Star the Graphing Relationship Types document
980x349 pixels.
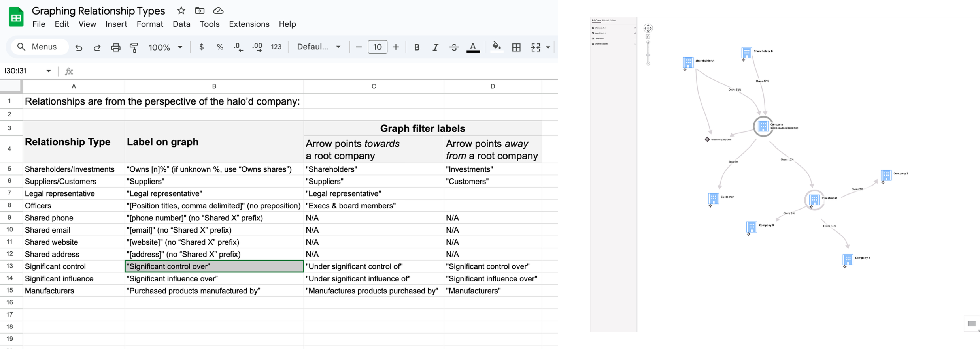tap(181, 11)
